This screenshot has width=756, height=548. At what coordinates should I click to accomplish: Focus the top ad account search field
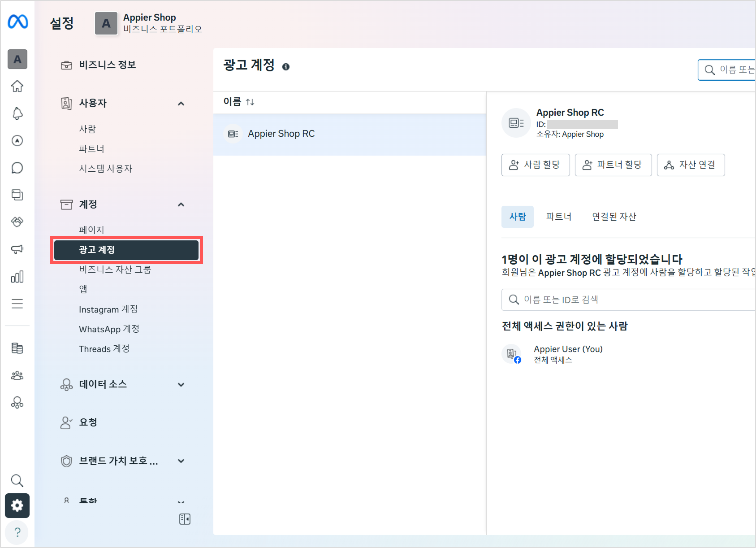click(727, 70)
